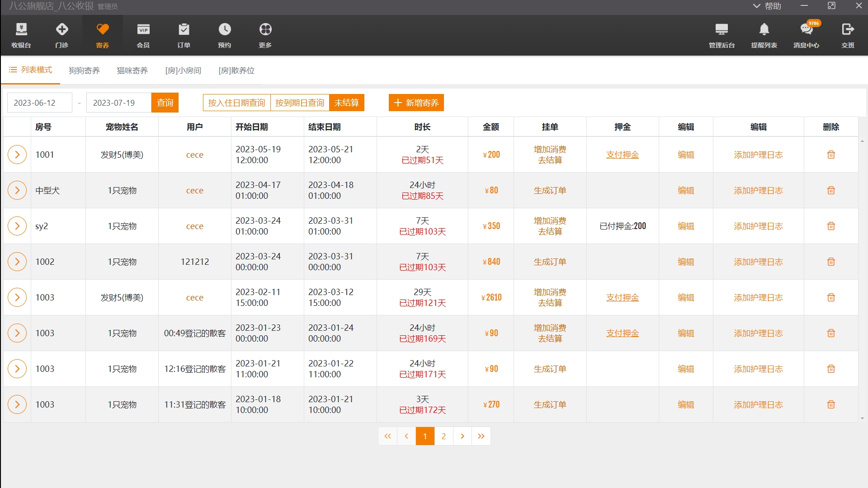This screenshot has width=868, height=488.
Task: Click 增加消费 for room 1001
Action: click(550, 149)
